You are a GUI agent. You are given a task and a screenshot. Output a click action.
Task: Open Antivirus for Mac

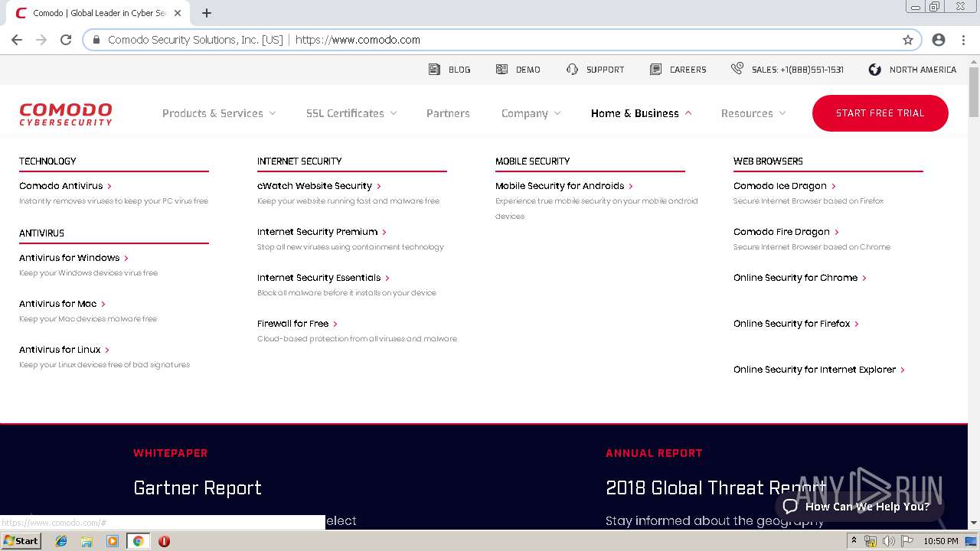click(62, 304)
